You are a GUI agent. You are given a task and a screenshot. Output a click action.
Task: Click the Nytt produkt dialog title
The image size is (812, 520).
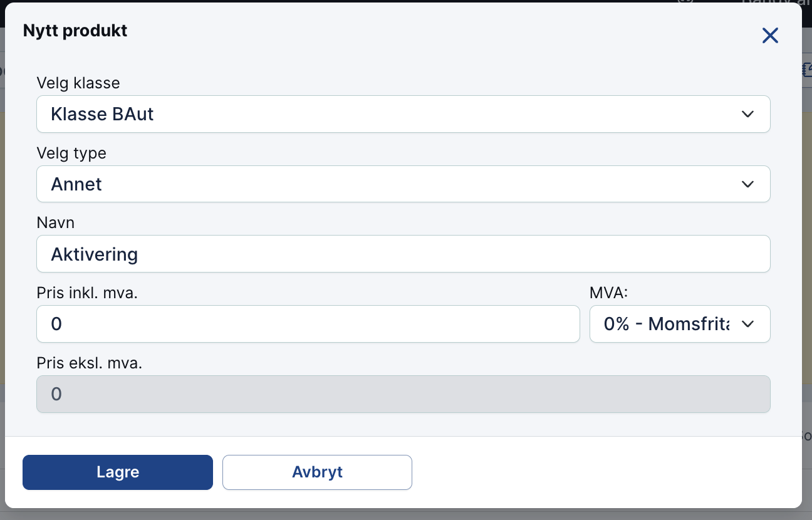75,31
